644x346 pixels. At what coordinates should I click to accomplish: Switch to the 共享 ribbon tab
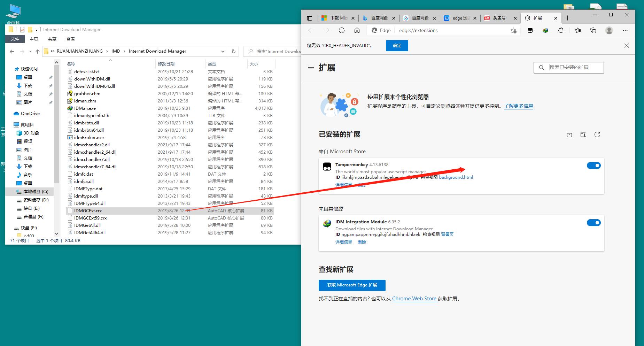coord(52,39)
